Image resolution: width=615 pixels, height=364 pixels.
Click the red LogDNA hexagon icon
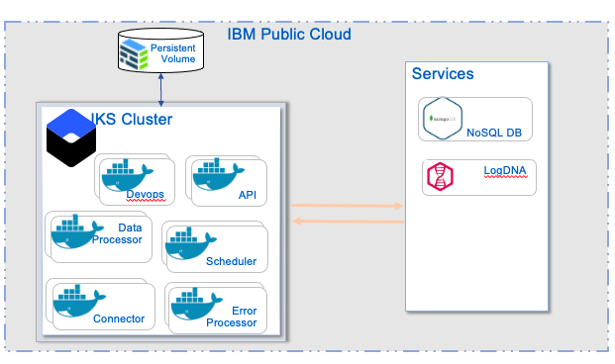click(x=440, y=176)
